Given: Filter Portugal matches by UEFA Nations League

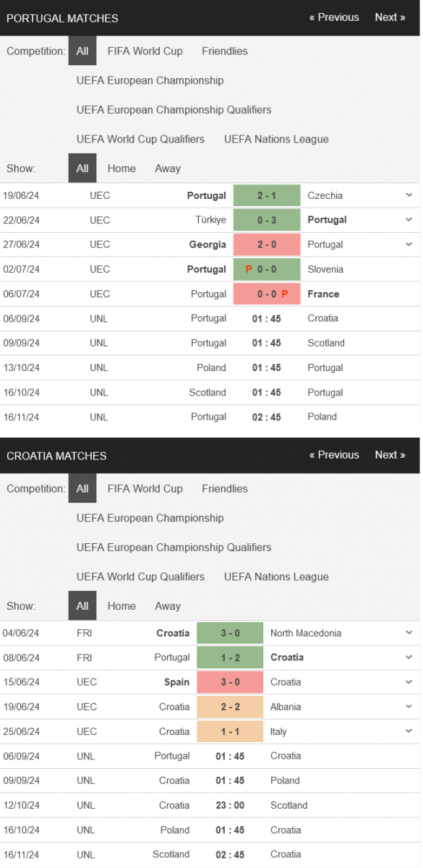Looking at the screenshot, I should tap(276, 139).
